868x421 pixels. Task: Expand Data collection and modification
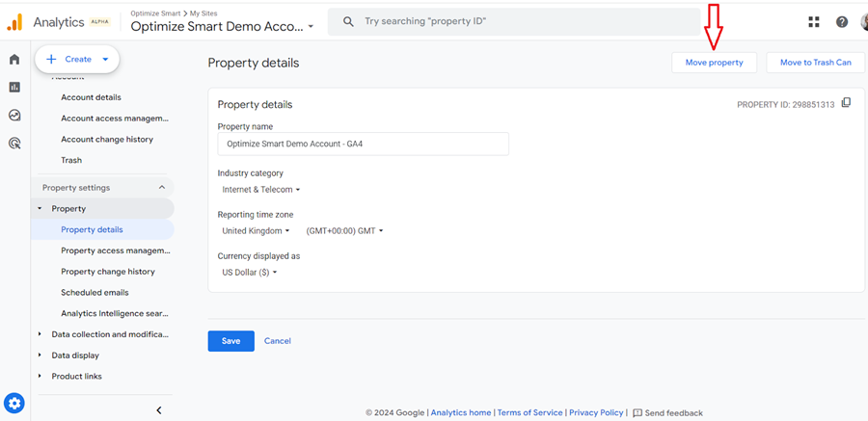(x=40, y=334)
